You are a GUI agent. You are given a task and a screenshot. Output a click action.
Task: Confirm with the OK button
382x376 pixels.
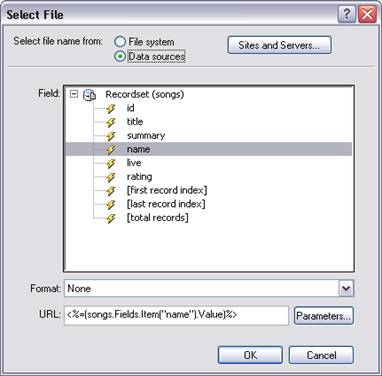click(x=250, y=355)
